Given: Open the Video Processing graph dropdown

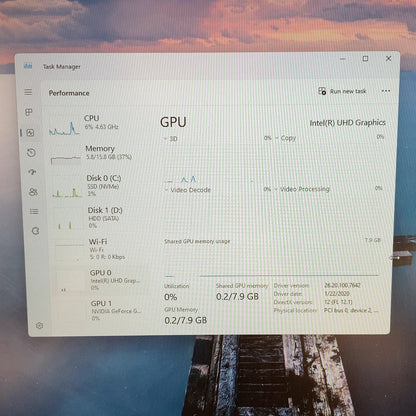Looking at the screenshot, I should tap(303, 189).
